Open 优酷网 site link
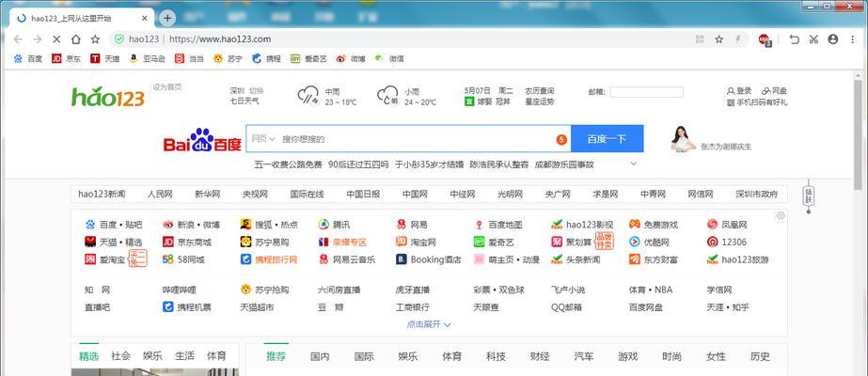 649,243
